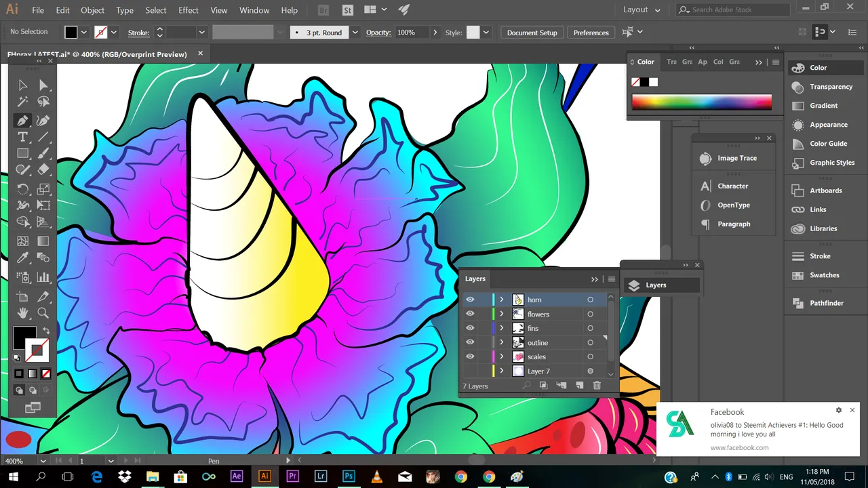This screenshot has height=488, width=868.
Task: Click the color spectrum bar
Action: coord(701,102)
